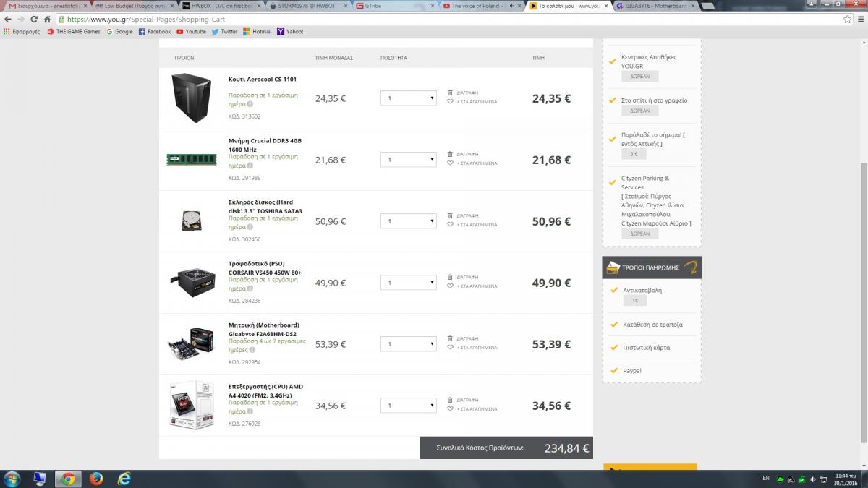Image resolution: width=868 pixels, height=488 pixels.
Task: Open the Chrome menu hamburger icon
Action: [859, 19]
